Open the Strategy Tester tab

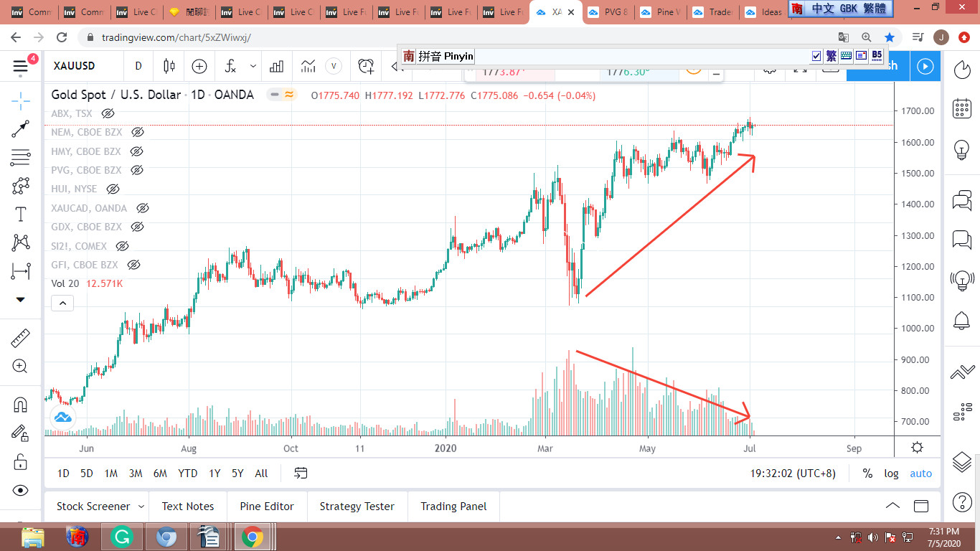(357, 507)
